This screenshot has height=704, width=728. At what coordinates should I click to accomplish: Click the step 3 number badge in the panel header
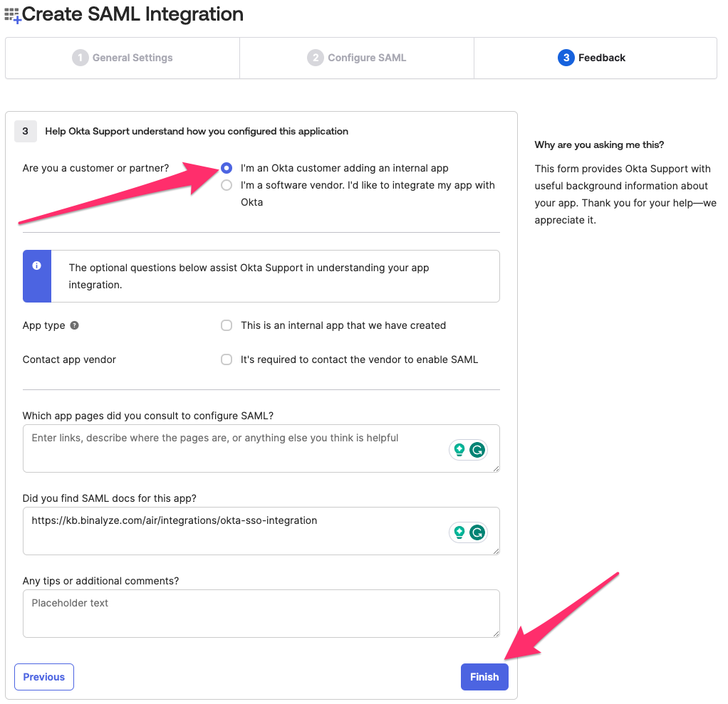26,131
